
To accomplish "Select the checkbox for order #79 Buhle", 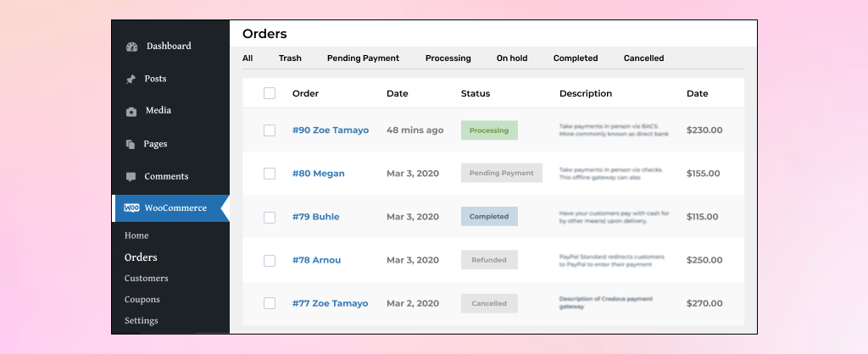I will pyautogui.click(x=270, y=217).
